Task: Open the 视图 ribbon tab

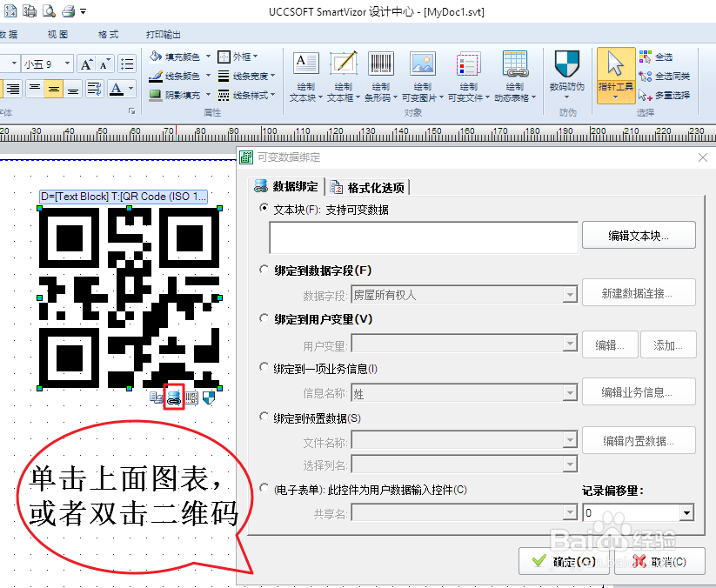Action: coord(57,34)
